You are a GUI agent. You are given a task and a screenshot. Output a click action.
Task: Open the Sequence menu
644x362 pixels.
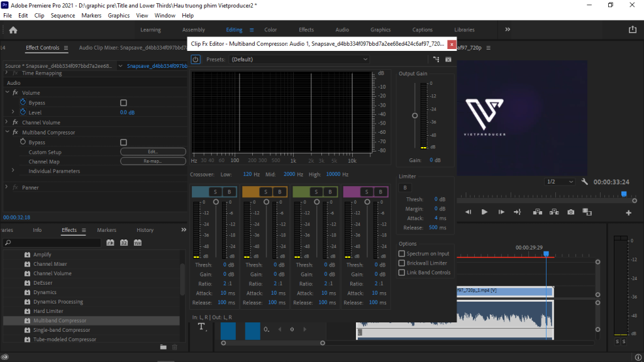tap(62, 15)
